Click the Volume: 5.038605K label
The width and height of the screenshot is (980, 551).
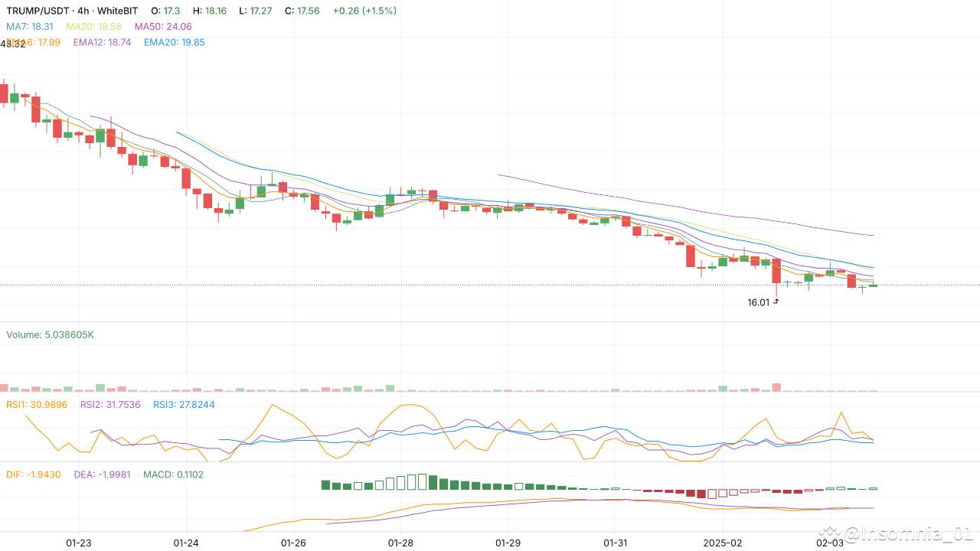[x=51, y=335]
